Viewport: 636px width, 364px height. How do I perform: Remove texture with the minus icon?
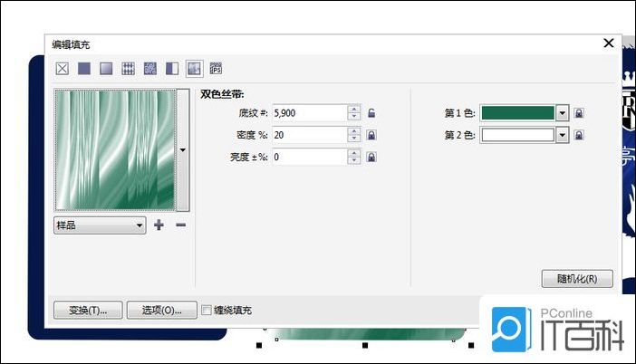181,225
